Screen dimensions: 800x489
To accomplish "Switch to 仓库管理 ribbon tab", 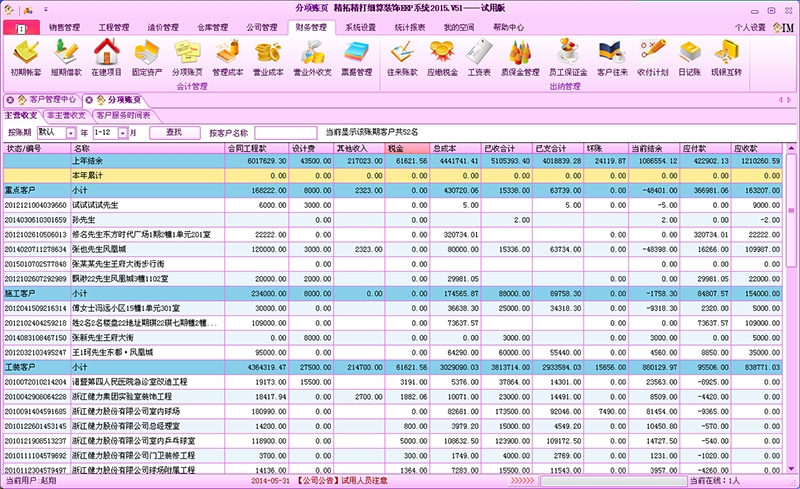I will click(212, 28).
